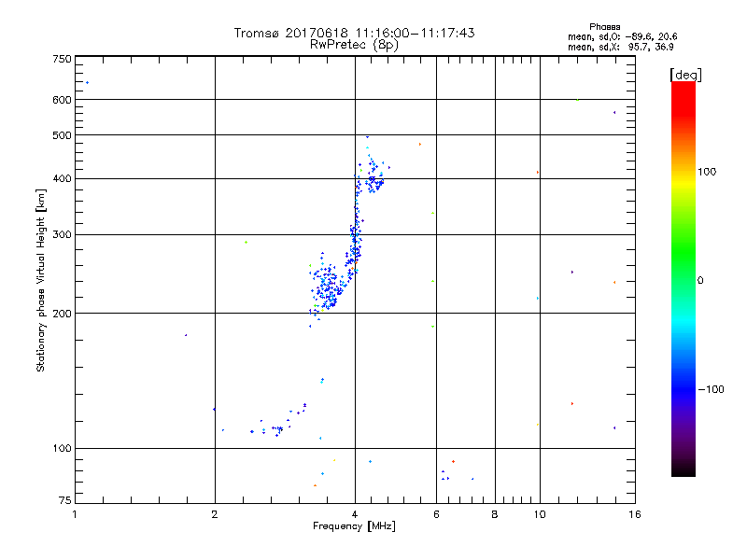Click the 'Stationary phase Virtual Height [km]' y-axis label
This screenshot has width=747, height=560.
coord(41,280)
